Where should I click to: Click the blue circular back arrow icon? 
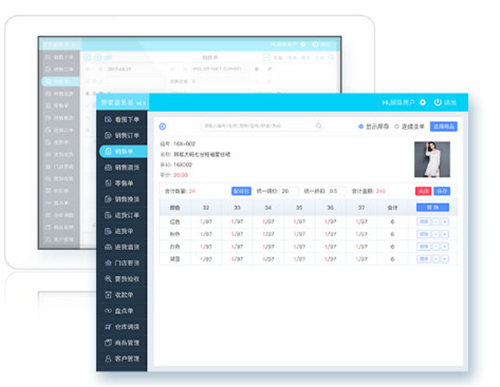point(163,126)
